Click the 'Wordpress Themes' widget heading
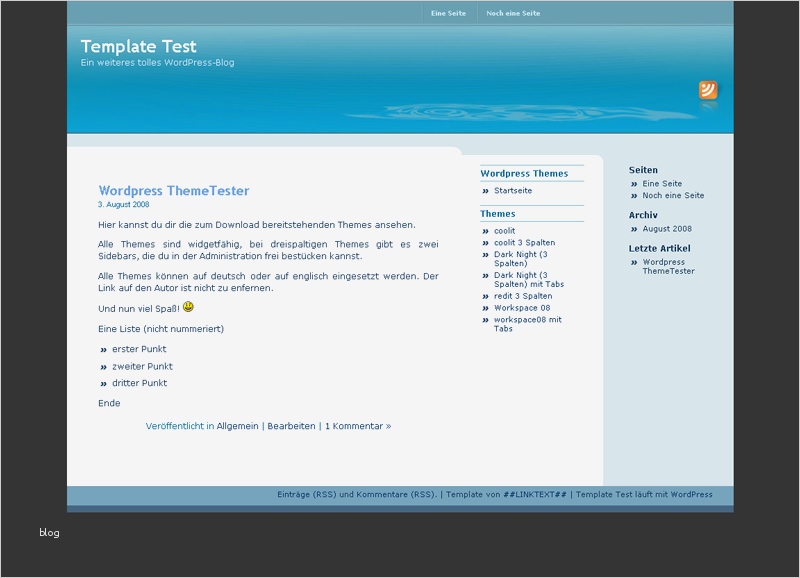The height and width of the screenshot is (578, 800). [524, 173]
